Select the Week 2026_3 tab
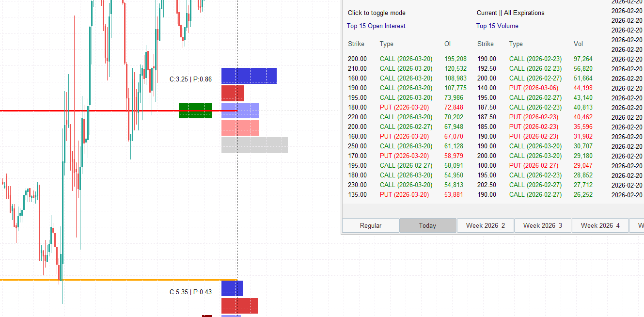The width and height of the screenshot is (644, 317). coord(542,225)
